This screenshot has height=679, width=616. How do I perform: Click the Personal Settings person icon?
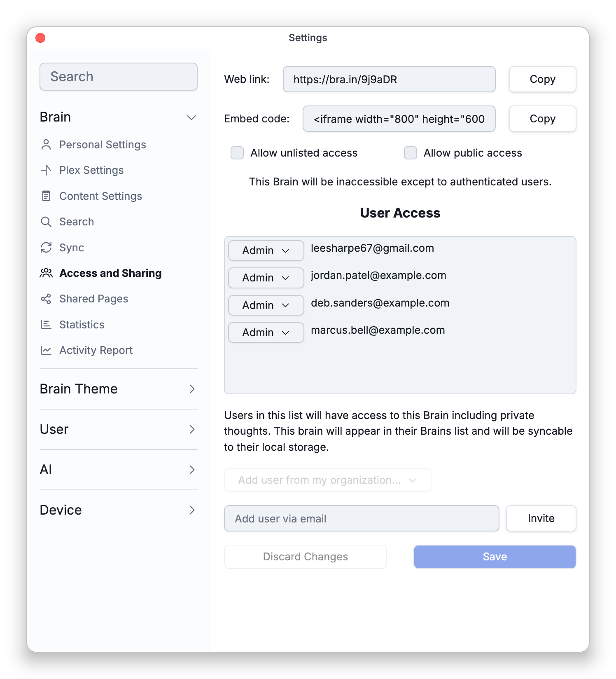46,145
